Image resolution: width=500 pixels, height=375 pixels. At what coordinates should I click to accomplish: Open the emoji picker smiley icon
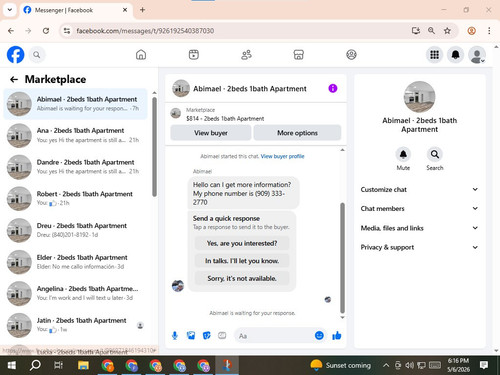[x=319, y=335]
